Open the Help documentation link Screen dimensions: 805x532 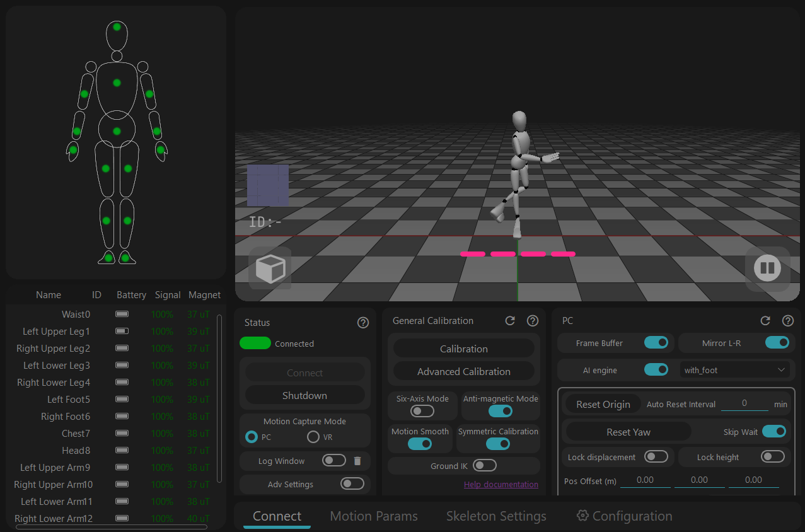tap(501, 484)
